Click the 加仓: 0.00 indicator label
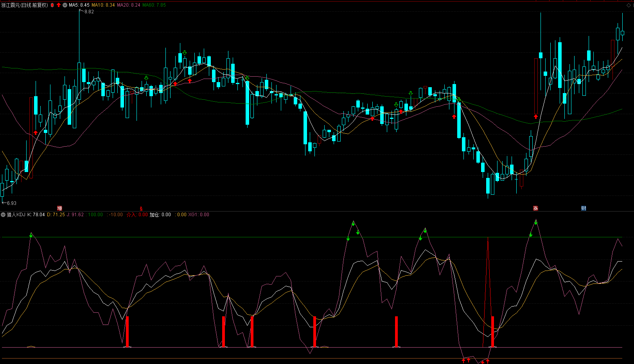This screenshot has height=364, width=634. tap(160, 215)
